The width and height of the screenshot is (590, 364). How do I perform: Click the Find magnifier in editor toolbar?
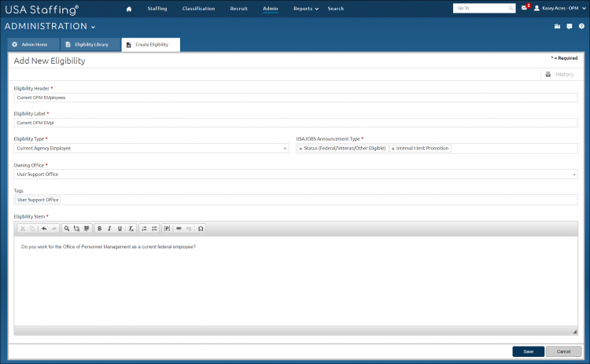[67, 229]
